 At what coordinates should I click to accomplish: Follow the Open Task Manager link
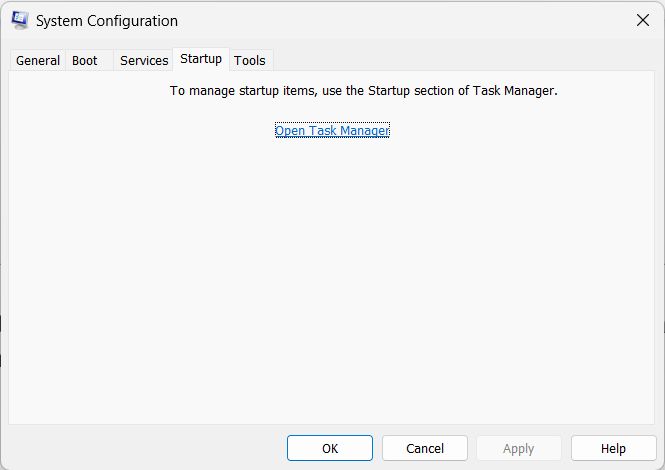[332, 131]
